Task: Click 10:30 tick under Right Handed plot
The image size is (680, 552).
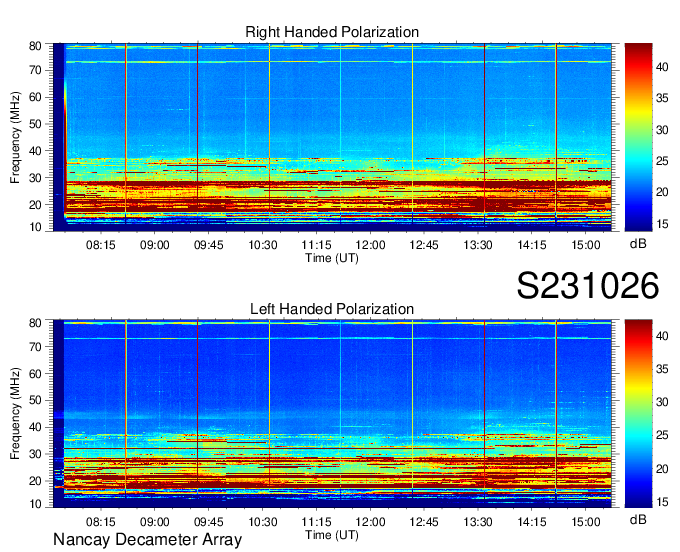Action: pyautogui.click(x=263, y=245)
